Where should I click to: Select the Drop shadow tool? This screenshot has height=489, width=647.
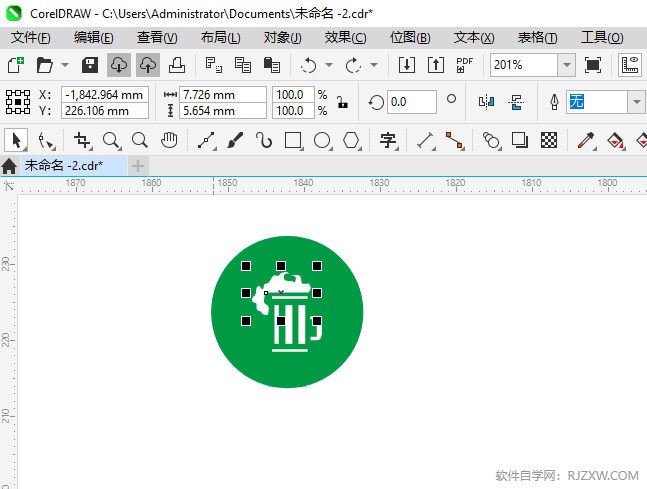520,140
